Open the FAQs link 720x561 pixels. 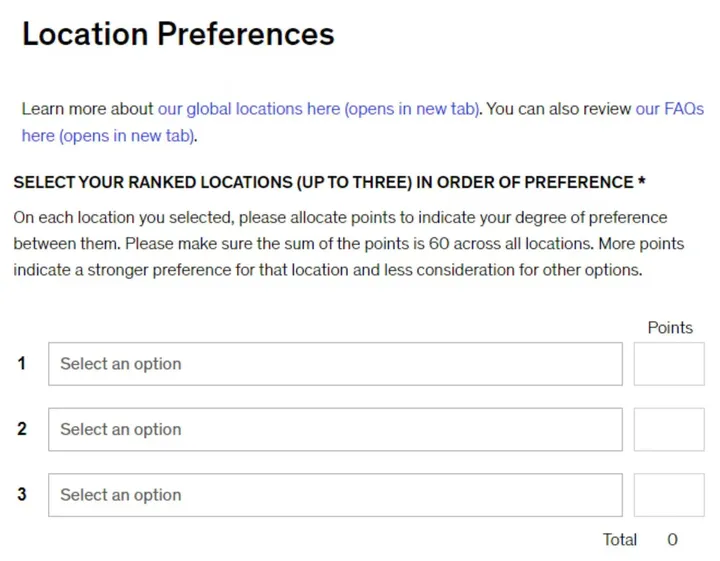pos(669,109)
